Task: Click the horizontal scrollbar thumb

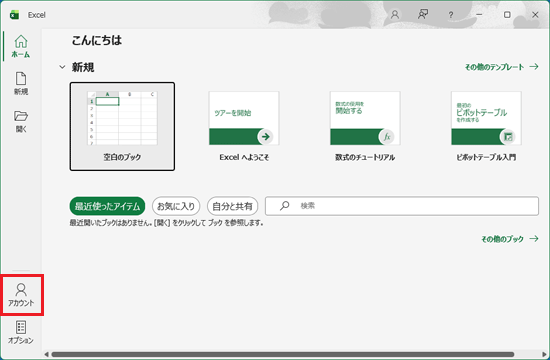Action: click(x=283, y=354)
